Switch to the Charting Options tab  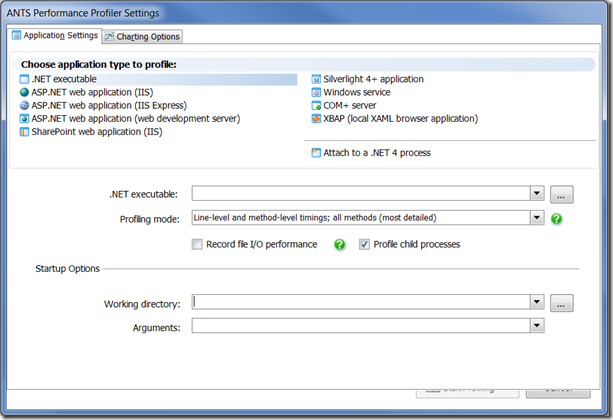(143, 36)
